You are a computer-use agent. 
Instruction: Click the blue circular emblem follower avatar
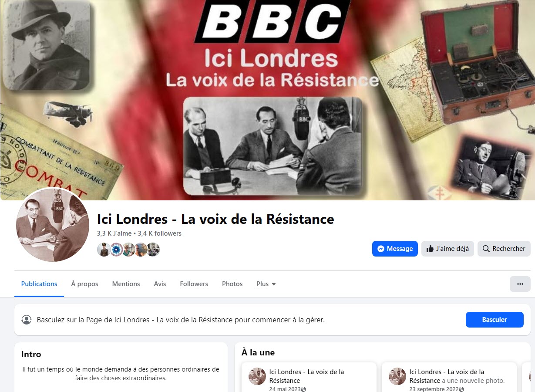pyautogui.click(x=116, y=250)
